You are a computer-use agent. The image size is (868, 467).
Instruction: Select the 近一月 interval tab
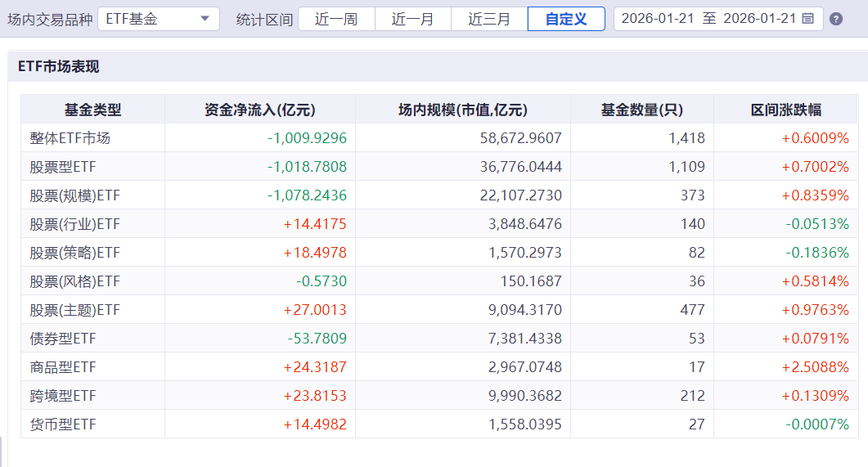(413, 20)
